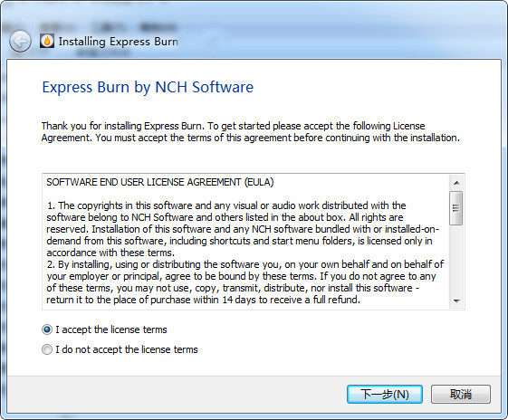
Task: Click the EULA scrollbar up arrow
Action: [456, 183]
